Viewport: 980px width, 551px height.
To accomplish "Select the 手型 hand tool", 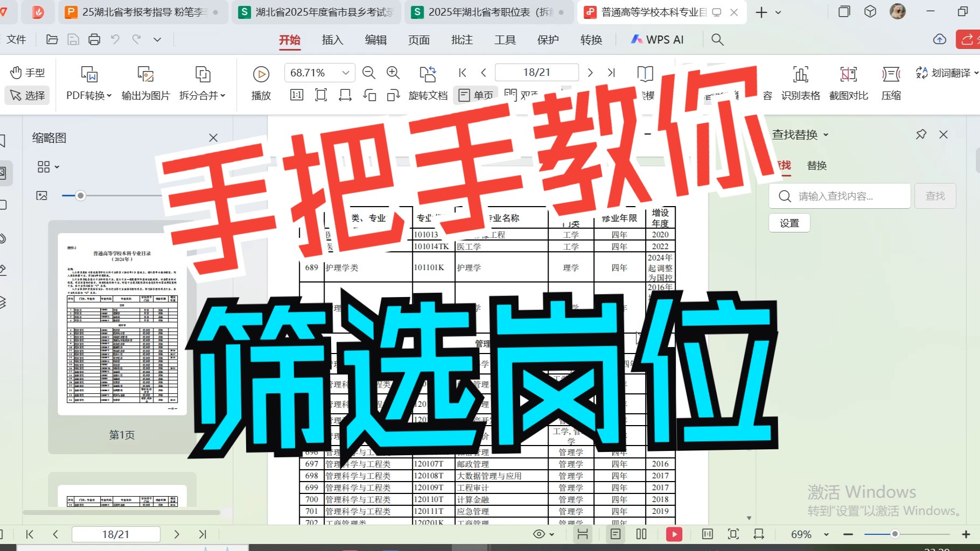I will click(x=27, y=73).
